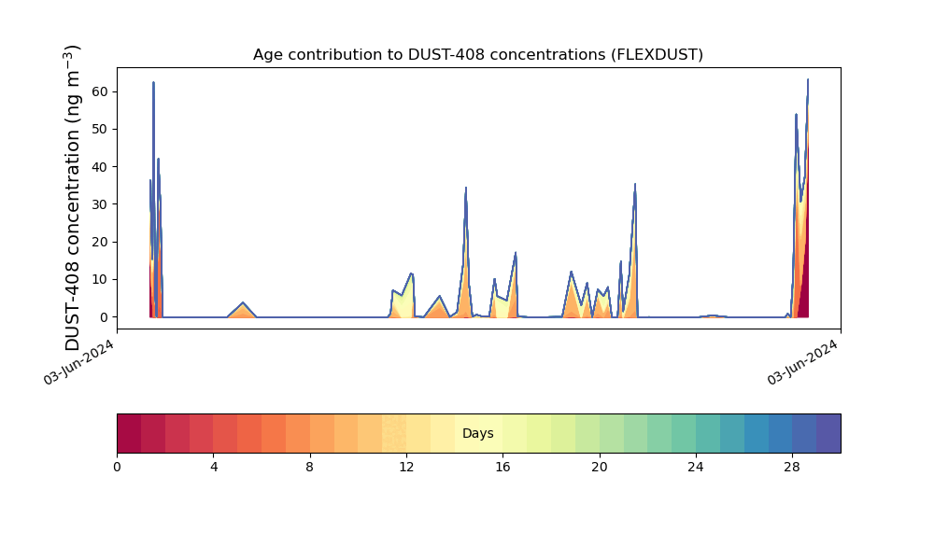Click the colorbar tick label 20
This screenshot has height=560, width=934.
(x=600, y=468)
